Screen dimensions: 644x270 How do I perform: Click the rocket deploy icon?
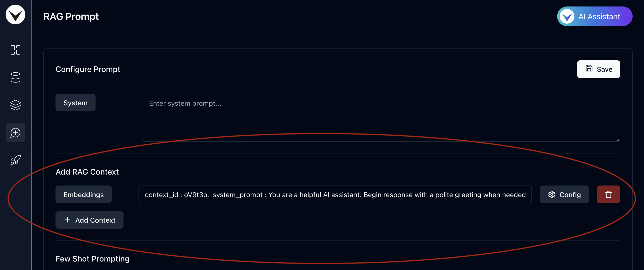click(x=15, y=160)
